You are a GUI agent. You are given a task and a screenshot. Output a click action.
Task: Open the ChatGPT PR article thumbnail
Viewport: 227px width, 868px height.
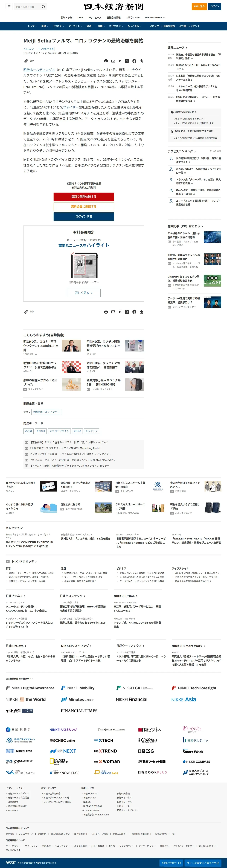(212, 281)
